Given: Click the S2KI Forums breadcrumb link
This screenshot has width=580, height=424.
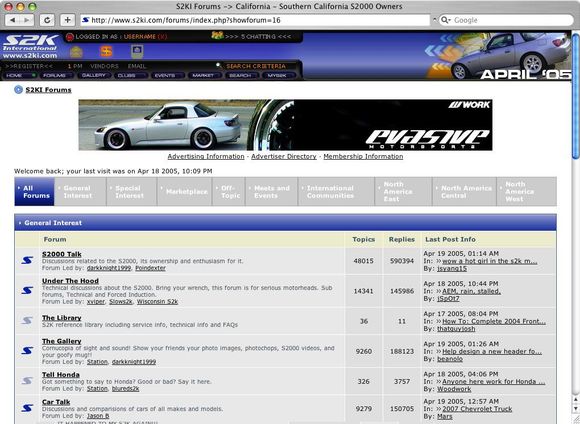Looking at the screenshot, I should pos(48,90).
